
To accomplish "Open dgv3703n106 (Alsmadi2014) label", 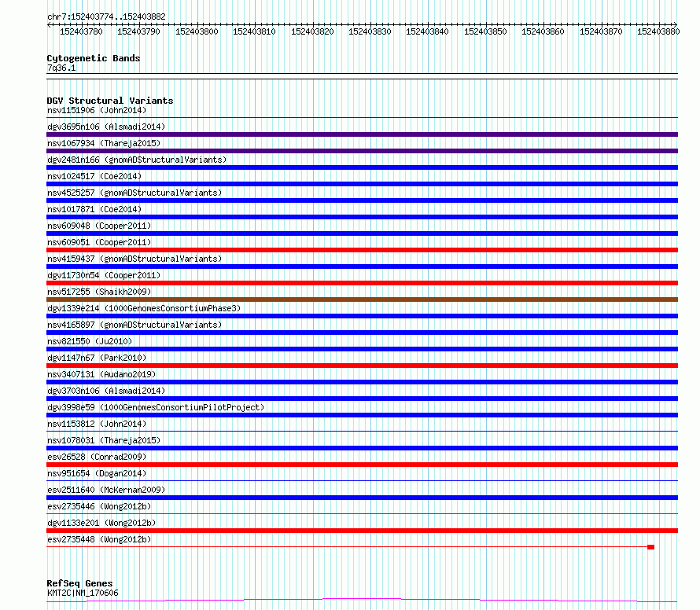I will 106,391.
